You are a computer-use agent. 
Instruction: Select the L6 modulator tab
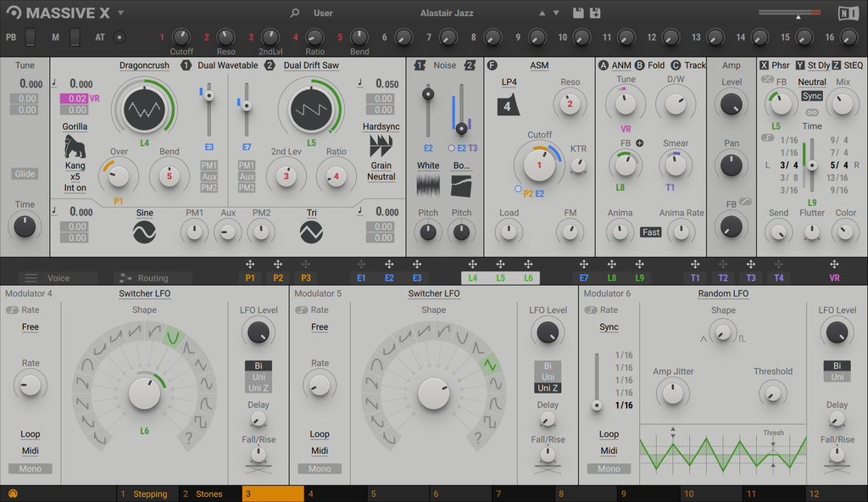(x=529, y=278)
